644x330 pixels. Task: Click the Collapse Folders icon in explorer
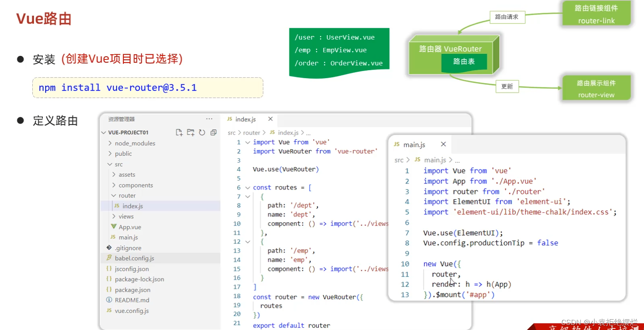(x=213, y=132)
